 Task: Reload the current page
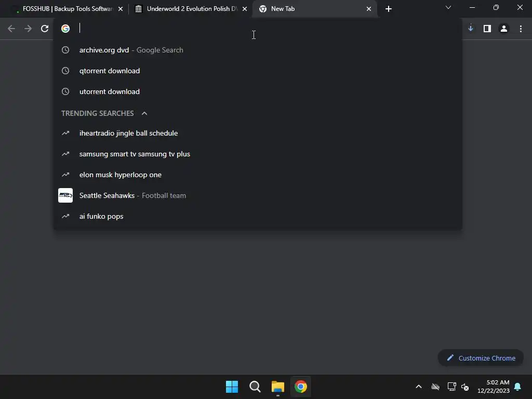[45, 29]
